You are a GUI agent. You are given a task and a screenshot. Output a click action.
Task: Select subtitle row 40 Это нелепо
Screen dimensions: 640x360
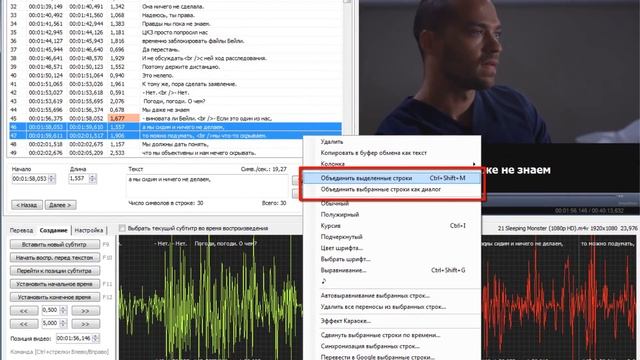[176, 76]
